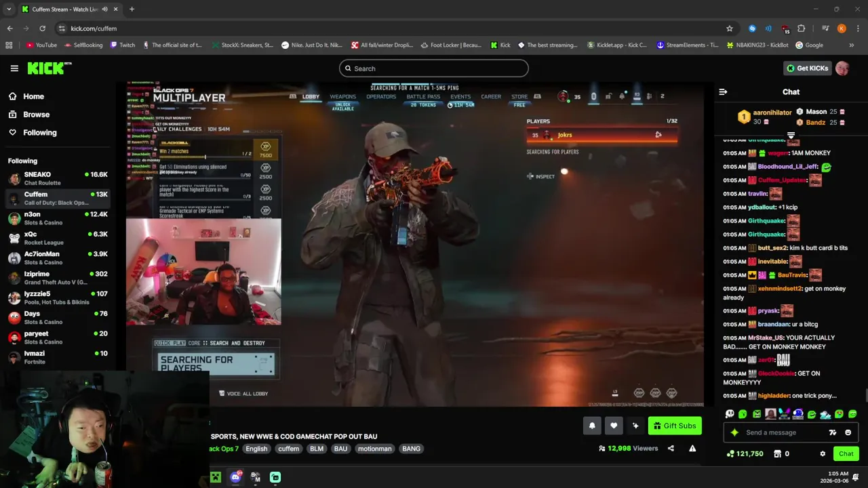
Task: Mute the Kick tab audio icon
Action: [x=104, y=9]
